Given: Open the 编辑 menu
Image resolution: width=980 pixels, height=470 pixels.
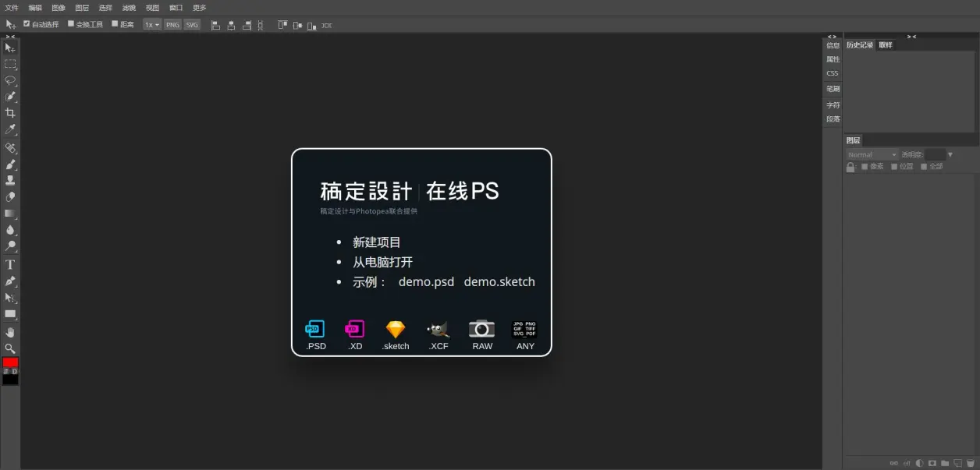Looking at the screenshot, I should pos(35,7).
